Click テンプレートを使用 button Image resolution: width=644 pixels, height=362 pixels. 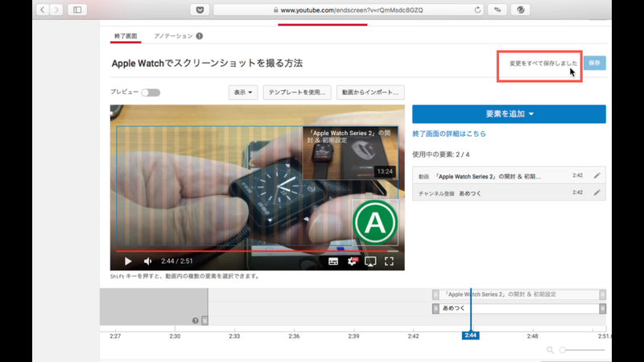coord(297,93)
